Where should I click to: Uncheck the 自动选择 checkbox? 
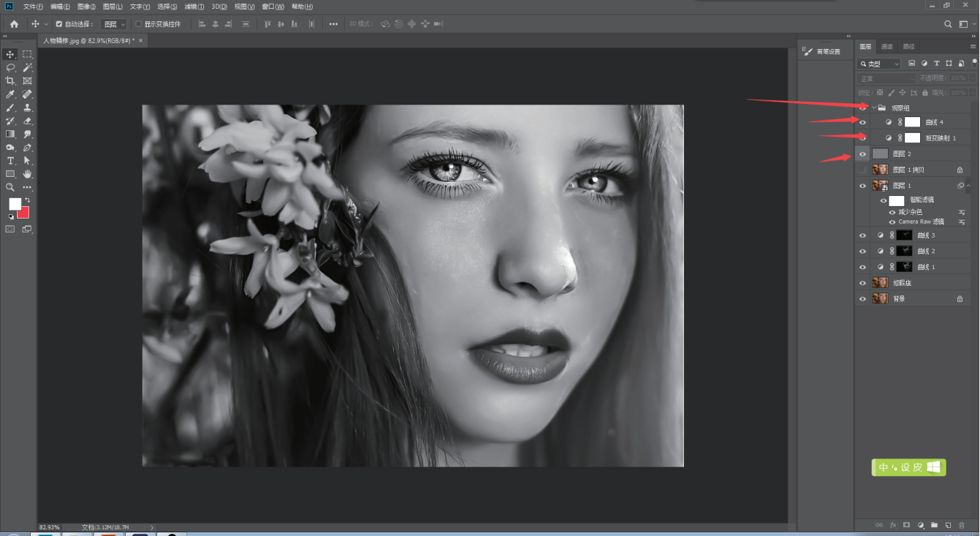pyautogui.click(x=59, y=24)
